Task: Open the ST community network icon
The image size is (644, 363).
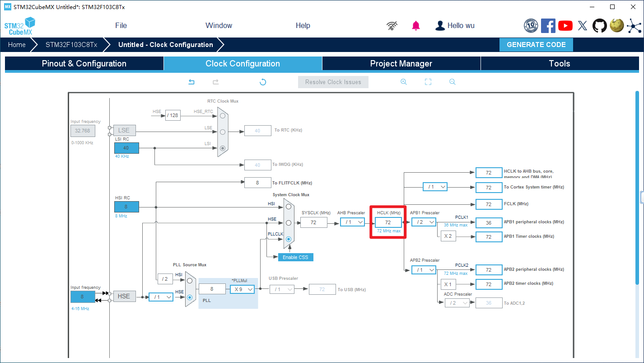Action: point(634,26)
